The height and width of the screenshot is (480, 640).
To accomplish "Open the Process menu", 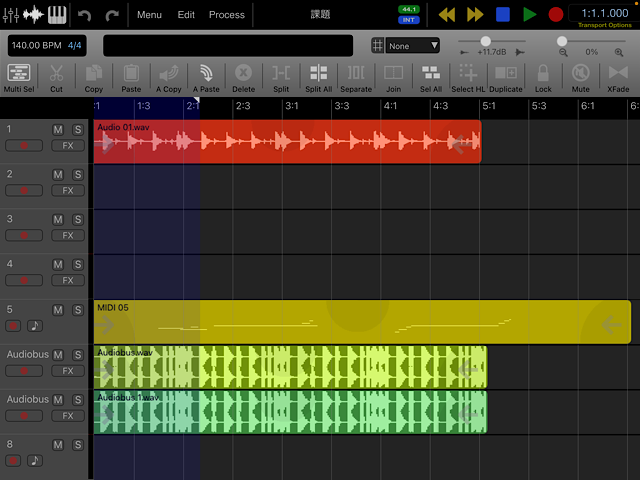I will [227, 15].
